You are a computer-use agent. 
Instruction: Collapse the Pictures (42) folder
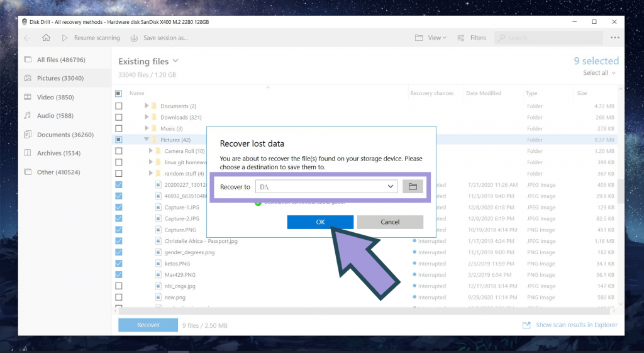[147, 140]
